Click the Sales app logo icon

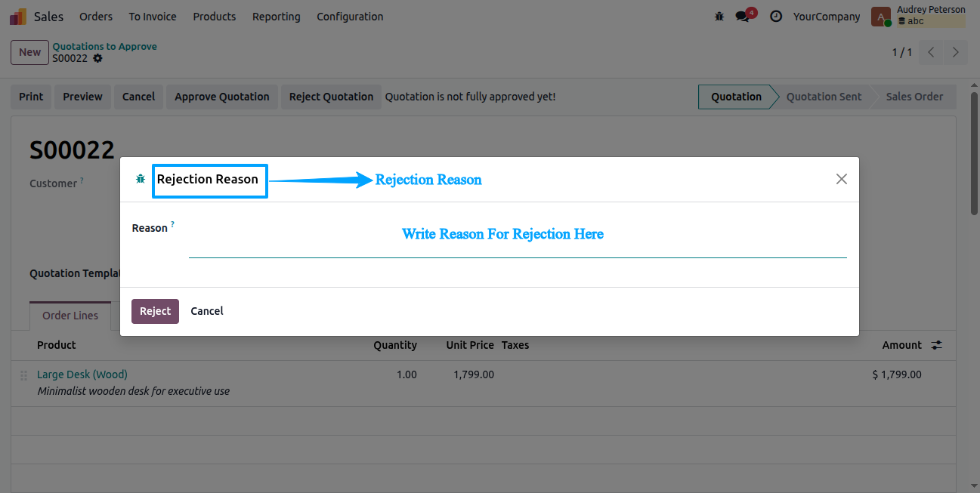pyautogui.click(x=18, y=16)
